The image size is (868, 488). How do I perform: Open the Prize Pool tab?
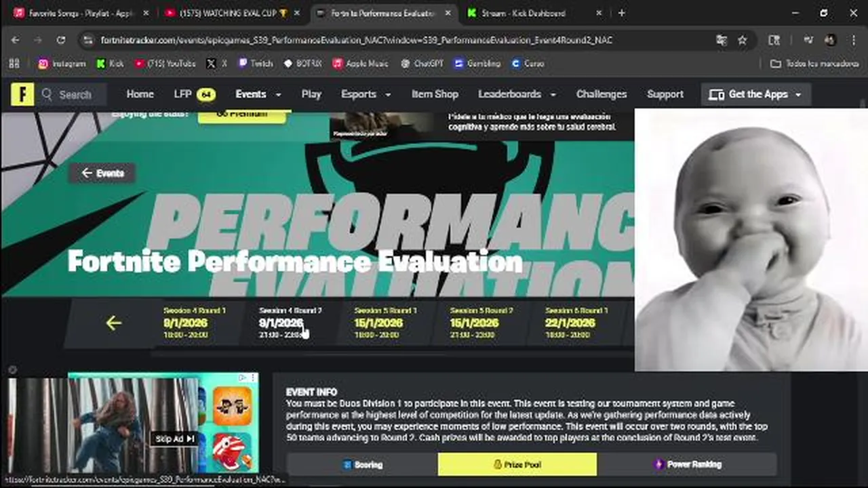517,464
